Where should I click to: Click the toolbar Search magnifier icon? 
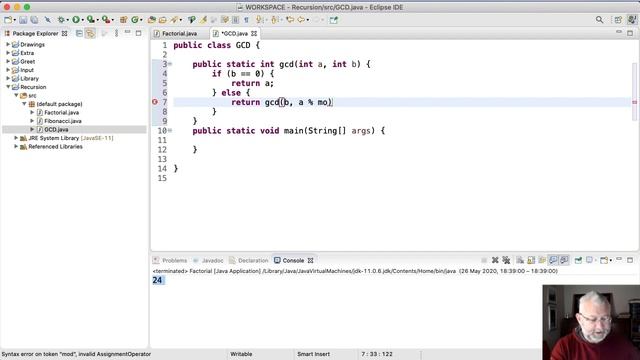(599, 20)
